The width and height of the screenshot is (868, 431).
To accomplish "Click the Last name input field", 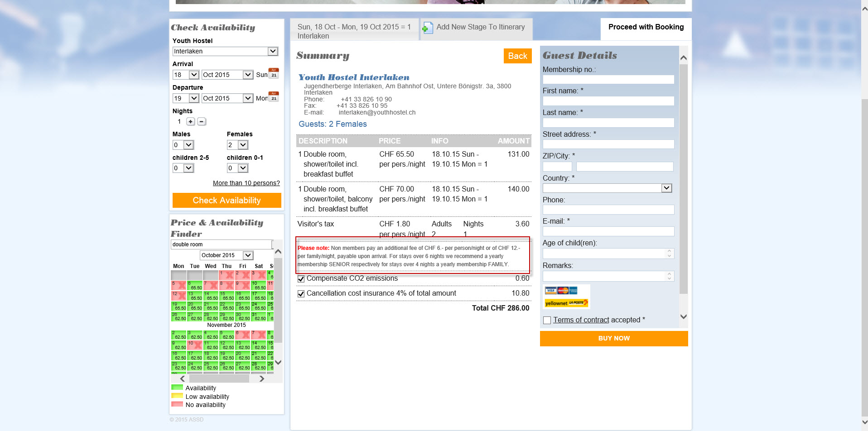I will click(608, 123).
